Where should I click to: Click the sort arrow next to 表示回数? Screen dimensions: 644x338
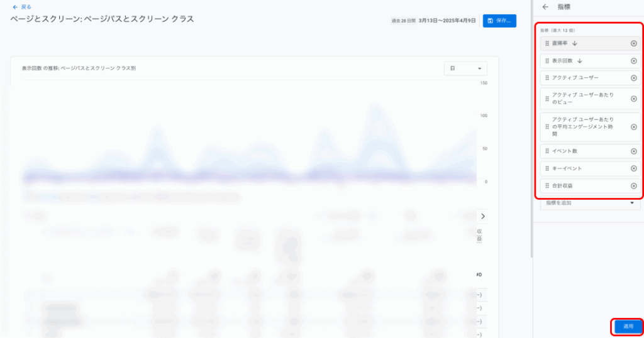[x=579, y=61]
